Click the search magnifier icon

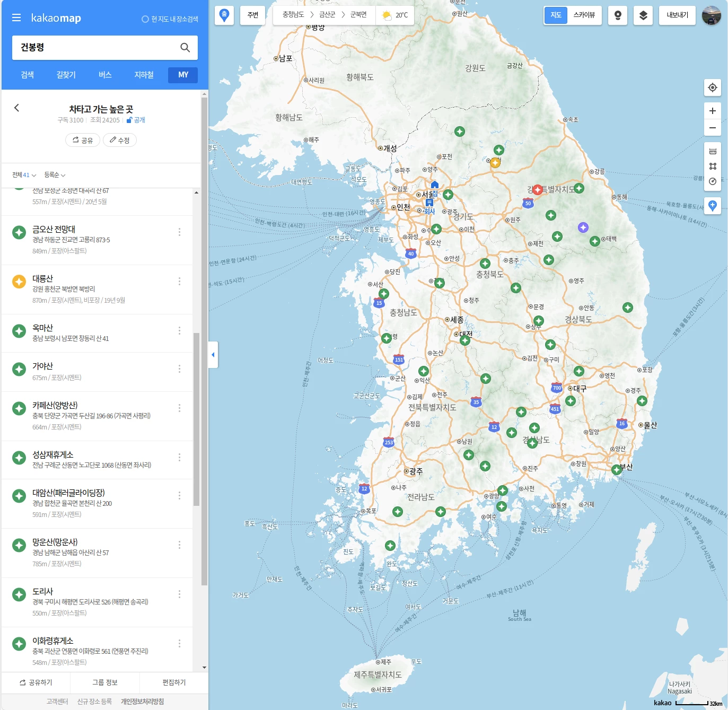(185, 48)
